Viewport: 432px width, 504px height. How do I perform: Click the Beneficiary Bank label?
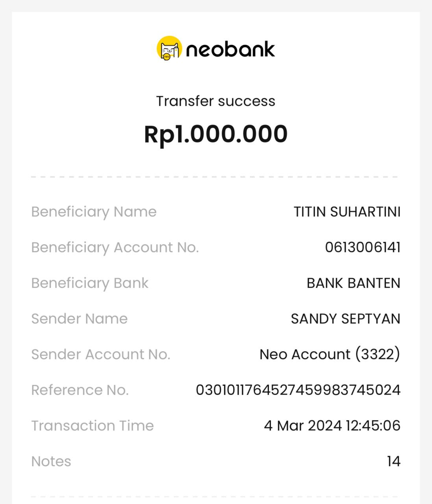click(x=90, y=283)
